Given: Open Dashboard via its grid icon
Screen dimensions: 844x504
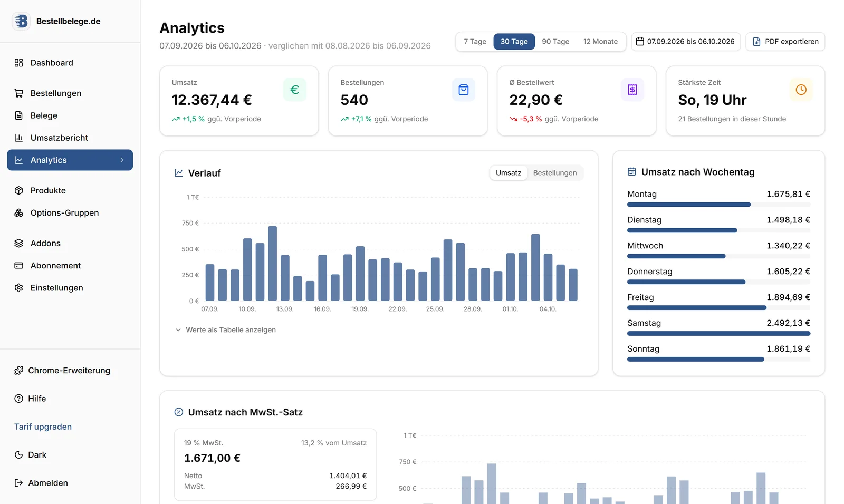Looking at the screenshot, I should coord(19,63).
